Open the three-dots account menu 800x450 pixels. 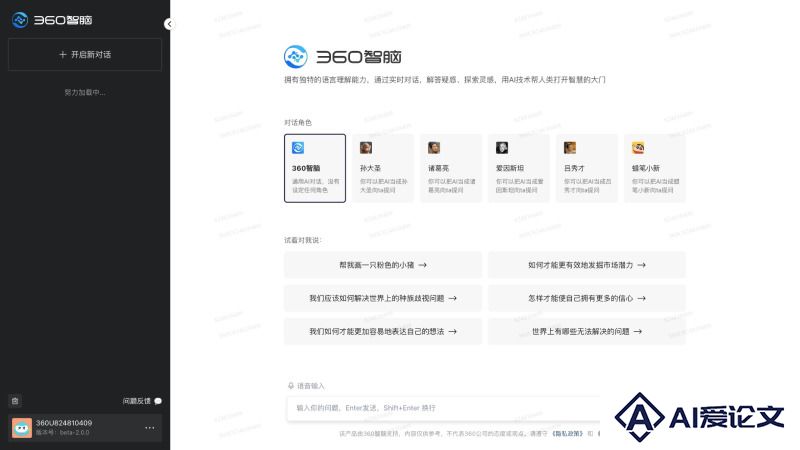point(149,428)
